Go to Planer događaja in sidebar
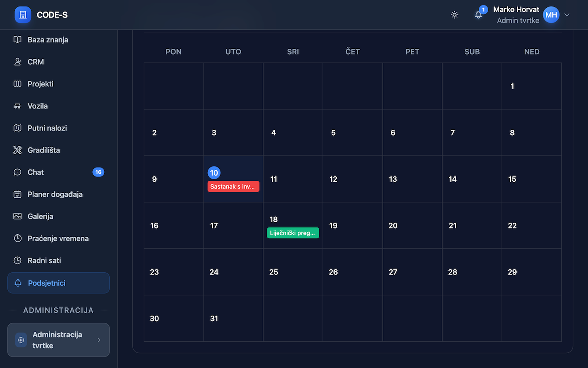Screen dimensions: 588x368 [55, 194]
